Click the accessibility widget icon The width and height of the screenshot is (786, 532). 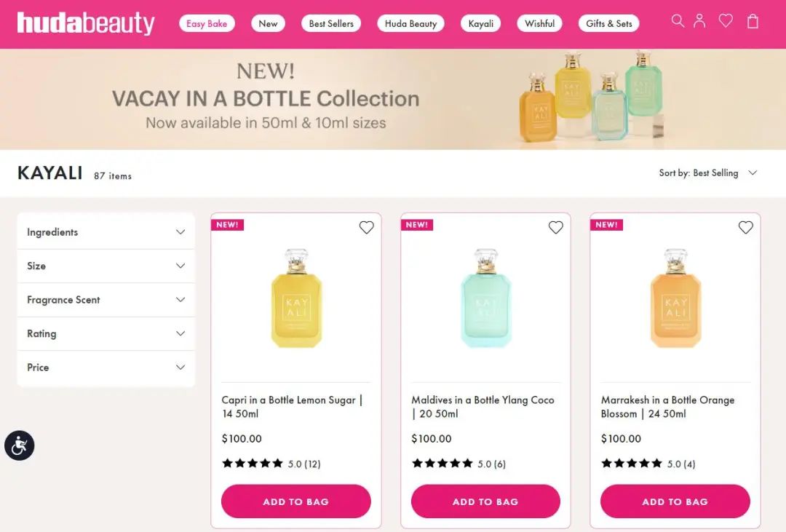pos(20,445)
